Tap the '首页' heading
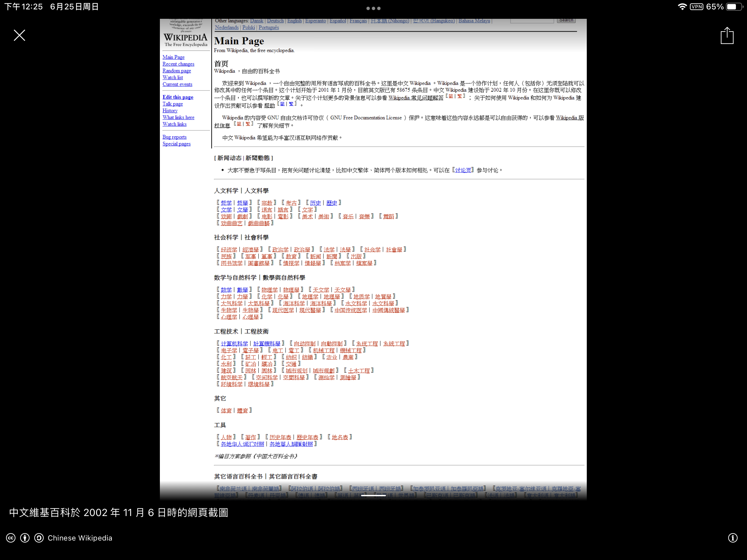747x560 pixels. [221, 63]
